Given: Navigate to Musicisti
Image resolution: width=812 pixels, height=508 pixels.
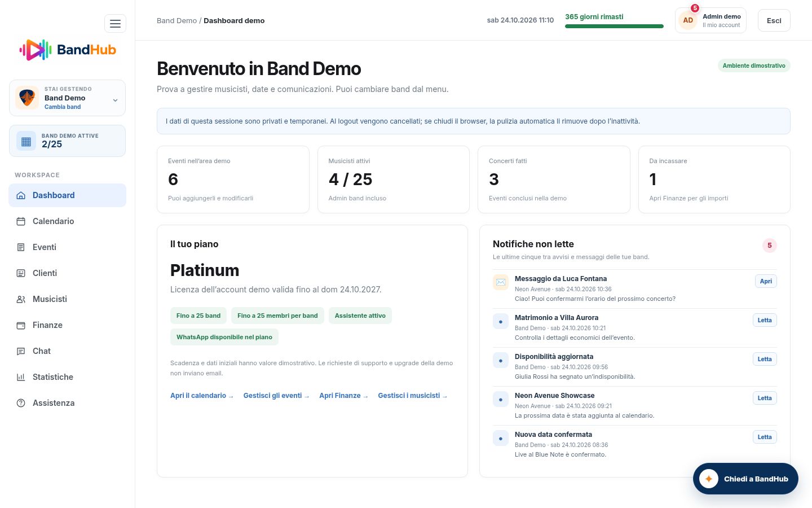Looking at the screenshot, I should coord(67,299).
